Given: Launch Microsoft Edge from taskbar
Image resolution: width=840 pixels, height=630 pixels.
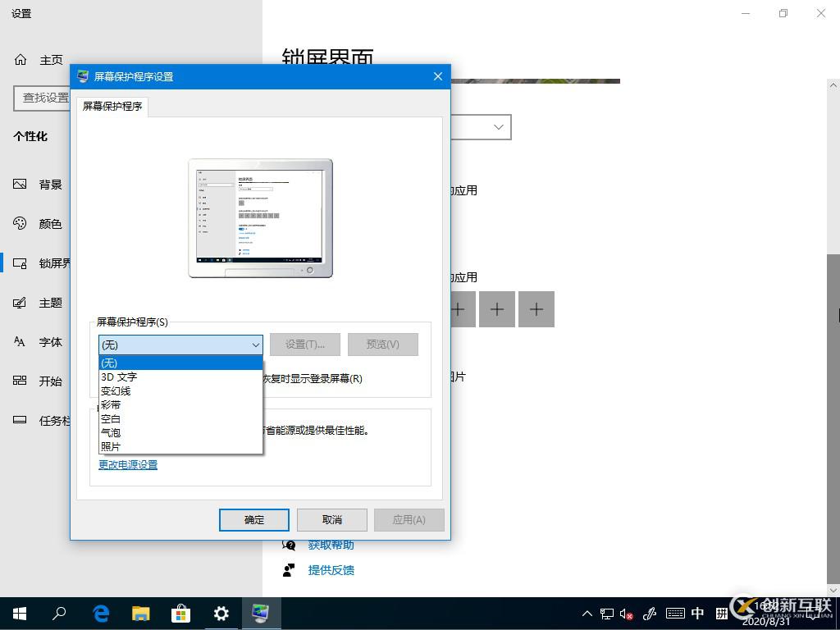Looking at the screenshot, I should coord(100,613).
